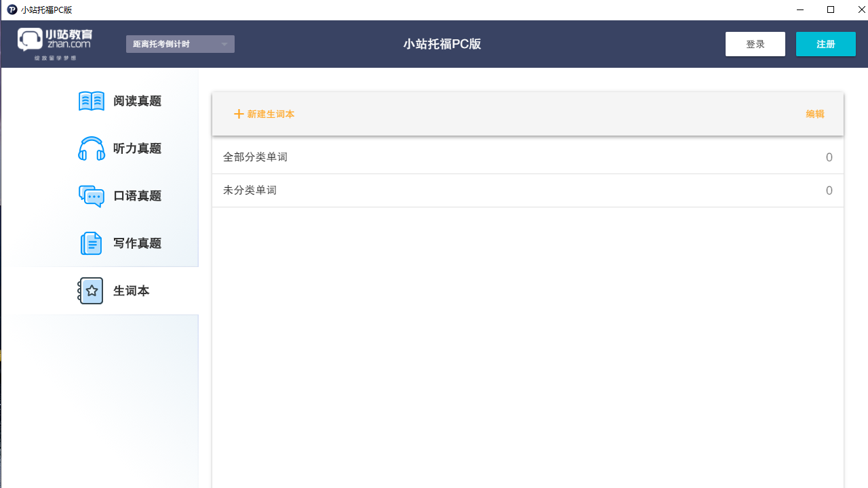868x488 pixels.
Task: Click the word count showing 0
Action: tap(829, 157)
